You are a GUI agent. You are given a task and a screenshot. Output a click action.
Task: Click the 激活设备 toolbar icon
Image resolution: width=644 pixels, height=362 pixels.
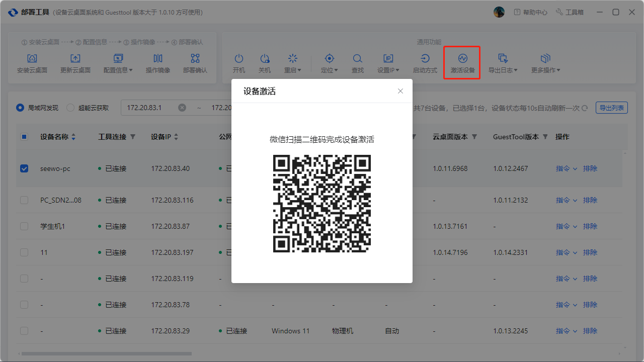tap(462, 64)
